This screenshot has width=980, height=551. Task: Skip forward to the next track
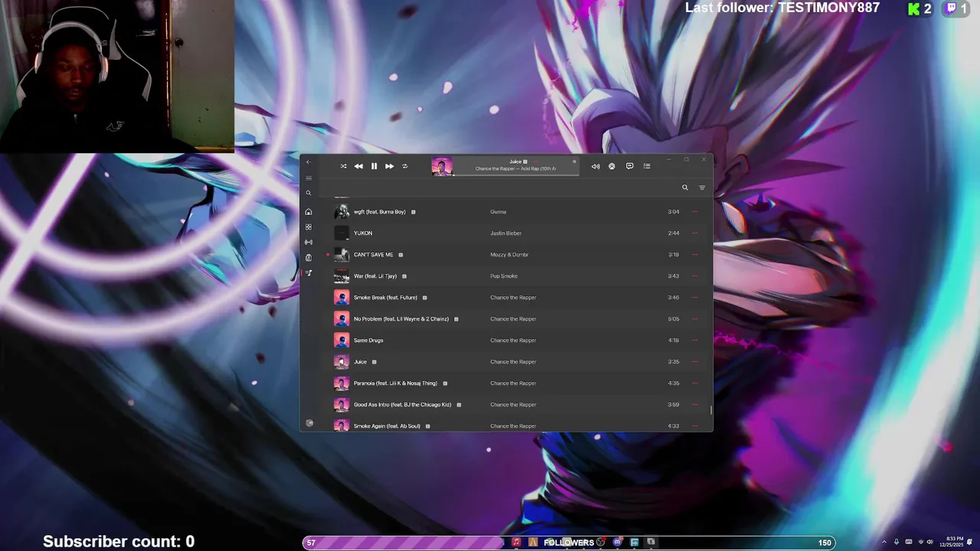pos(389,166)
